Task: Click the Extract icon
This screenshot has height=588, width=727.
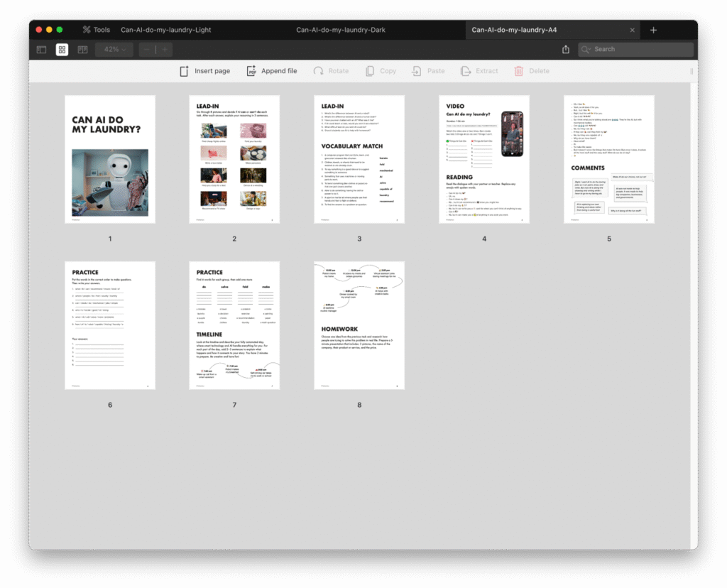Action: (x=466, y=71)
